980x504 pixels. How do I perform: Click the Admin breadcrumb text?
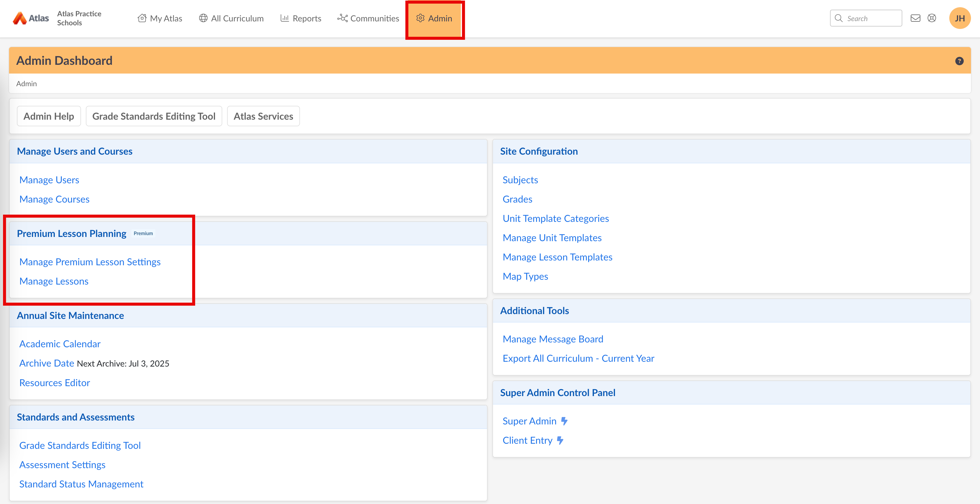(26, 84)
